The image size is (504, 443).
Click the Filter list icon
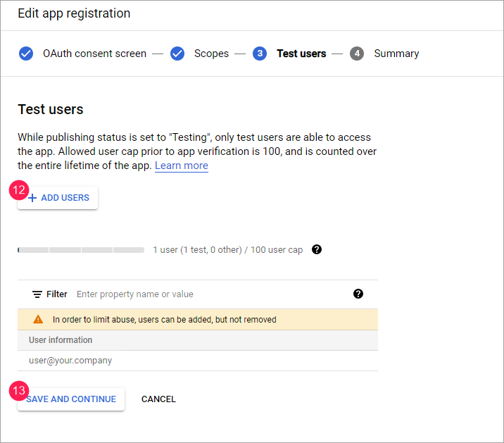click(x=37, y=294)
